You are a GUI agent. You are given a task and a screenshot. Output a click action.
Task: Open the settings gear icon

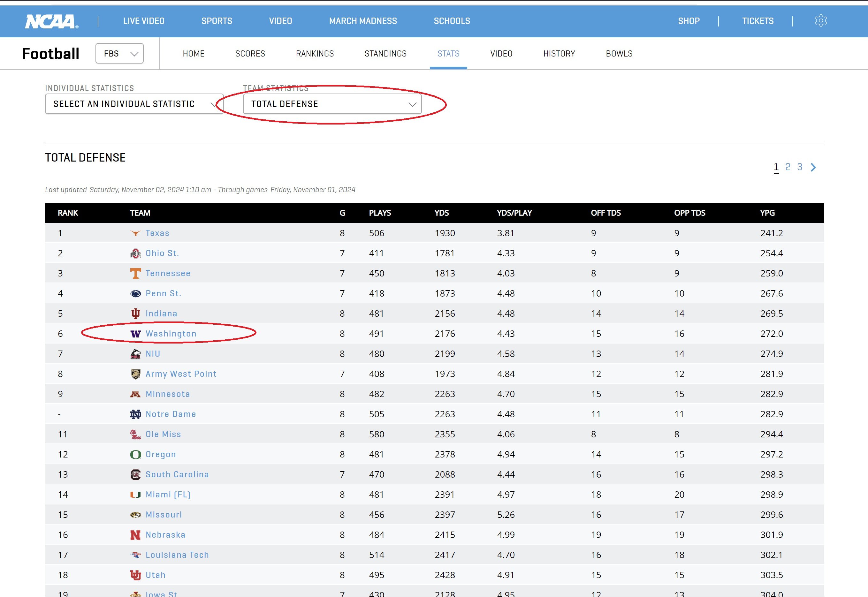(820, 20)
